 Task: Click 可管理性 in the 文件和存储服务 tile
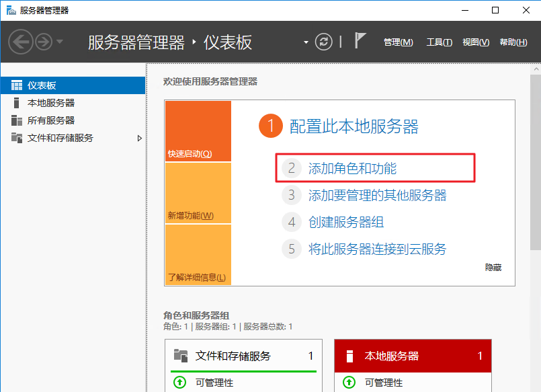coord(214,383)
